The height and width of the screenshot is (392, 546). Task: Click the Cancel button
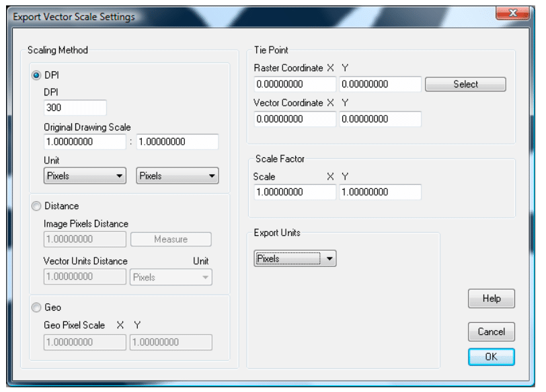pos(491,331)
